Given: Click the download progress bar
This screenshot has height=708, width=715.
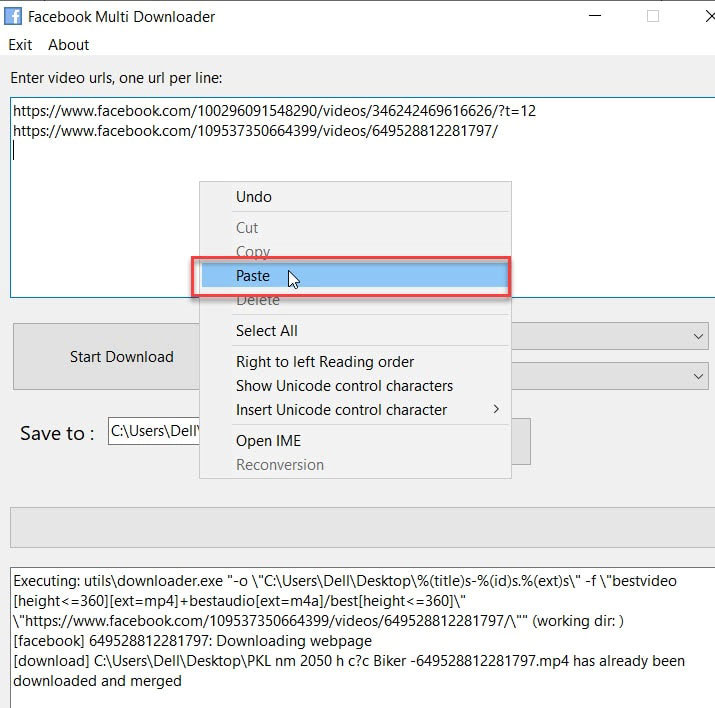Looking at the screenshot, I should click(x=363, y=527).
